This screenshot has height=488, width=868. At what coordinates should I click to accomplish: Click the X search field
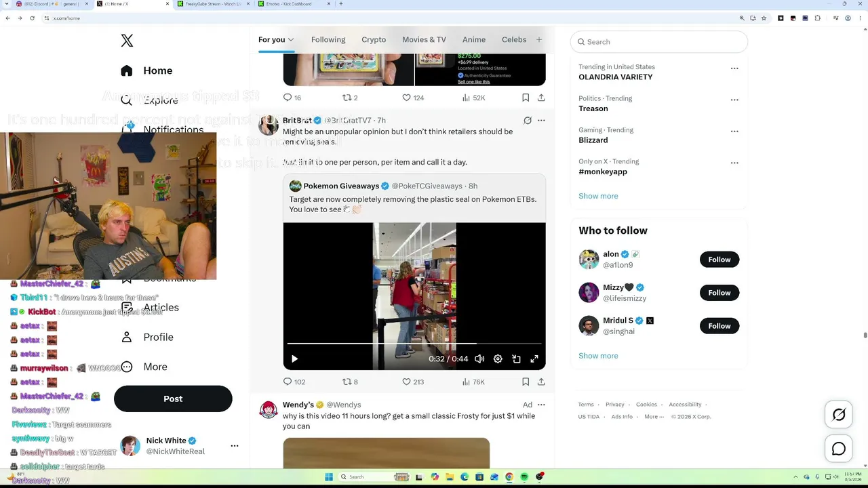click(659, 42)
